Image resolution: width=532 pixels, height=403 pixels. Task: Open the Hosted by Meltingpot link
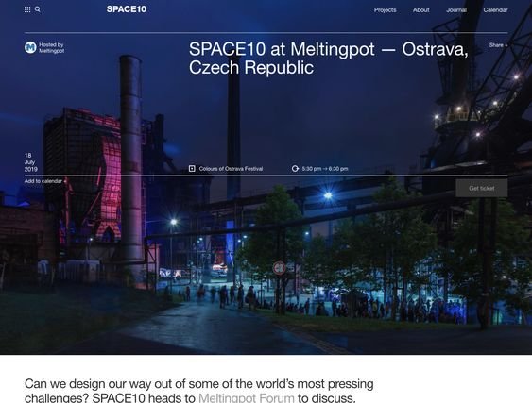(52, 48)
